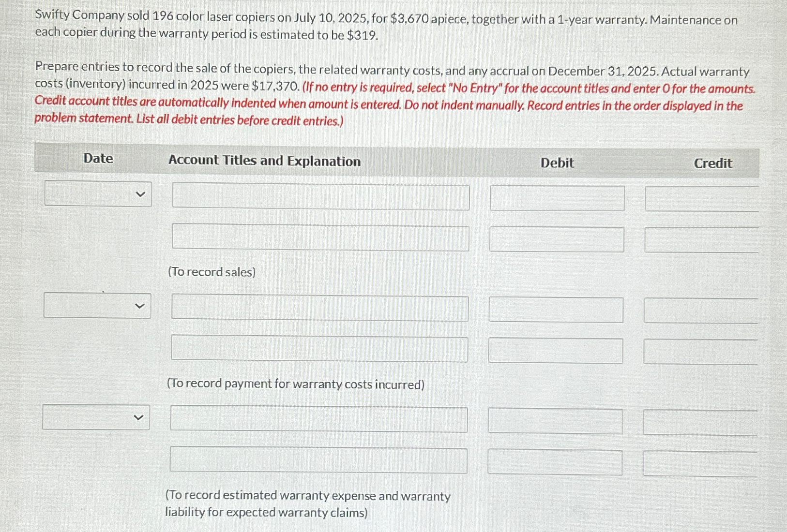Click the second account title field for warranty costs
The height and width of the screenshot is (532, 787).
[319, 349]
